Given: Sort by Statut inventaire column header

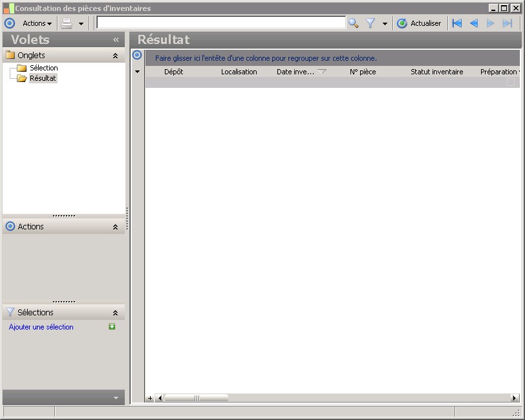Looking at the screenshot, I should click(436, 72).
